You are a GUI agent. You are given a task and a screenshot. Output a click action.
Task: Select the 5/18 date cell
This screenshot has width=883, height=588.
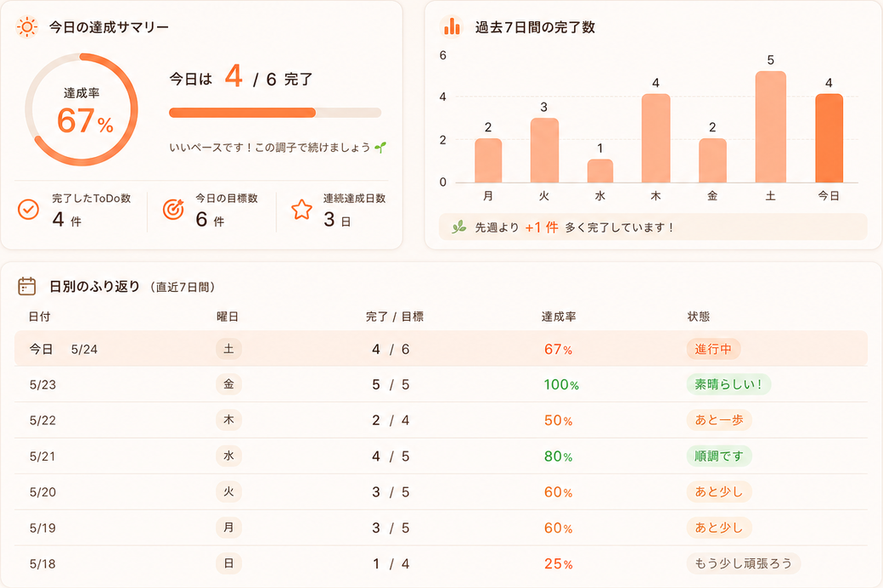[42, 563]
